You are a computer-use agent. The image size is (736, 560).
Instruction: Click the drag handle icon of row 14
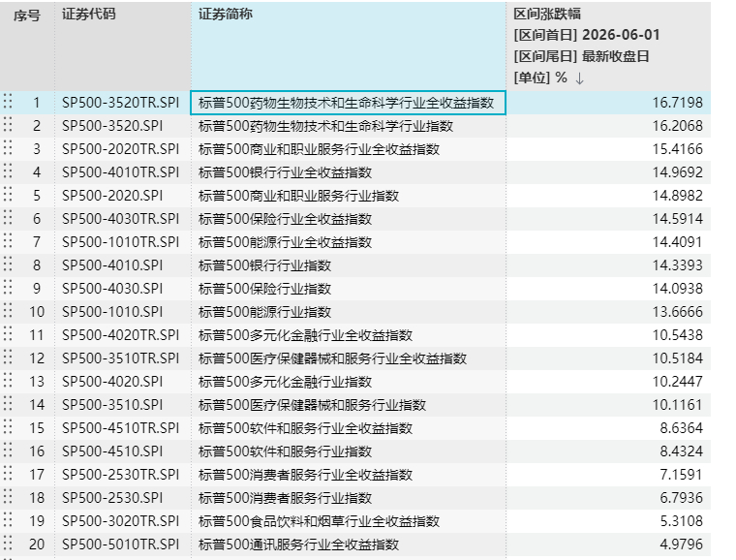pyautogui.click(x=8, y=404)
